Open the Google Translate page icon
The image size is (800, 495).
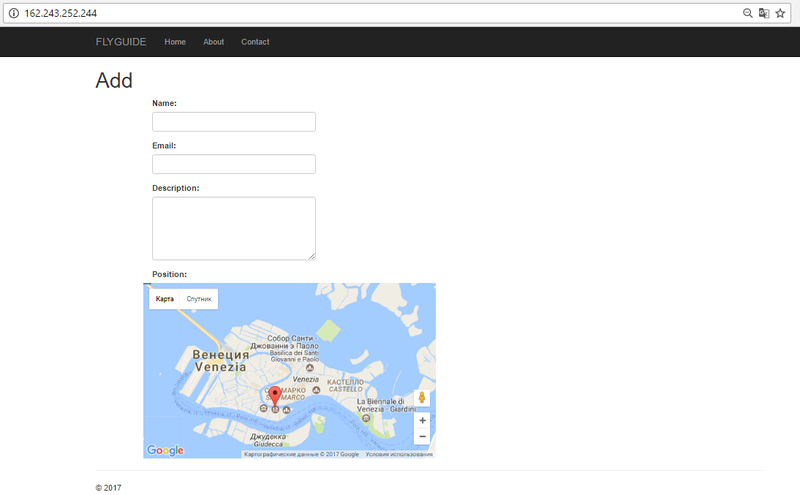pos(764,13)
